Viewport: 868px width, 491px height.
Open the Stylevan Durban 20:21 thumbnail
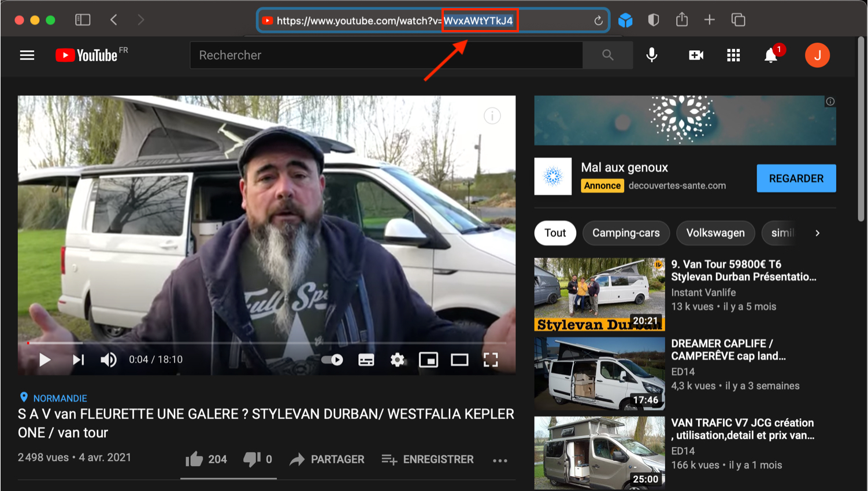[x=599, y=295]
